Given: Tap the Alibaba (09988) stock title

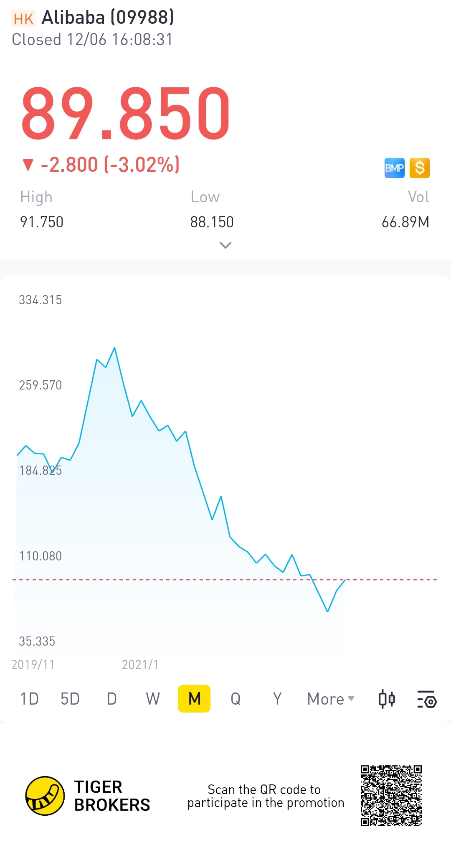Looking at the screenshot, I should click(108, 18).
